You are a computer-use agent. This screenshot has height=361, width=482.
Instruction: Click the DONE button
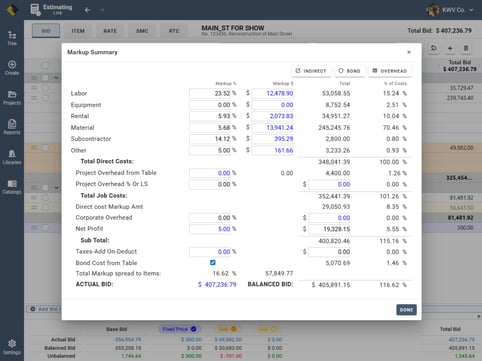tap(406, 310)
